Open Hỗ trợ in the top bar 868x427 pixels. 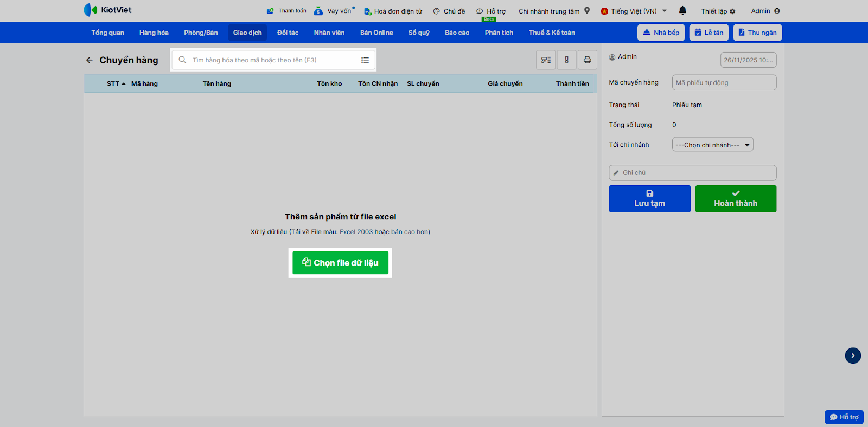pyautogui.click(x=491, y=11)
